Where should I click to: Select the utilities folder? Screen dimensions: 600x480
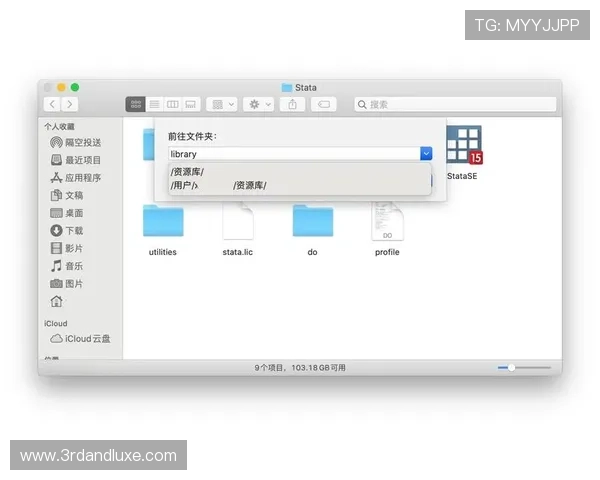[162, 221]
